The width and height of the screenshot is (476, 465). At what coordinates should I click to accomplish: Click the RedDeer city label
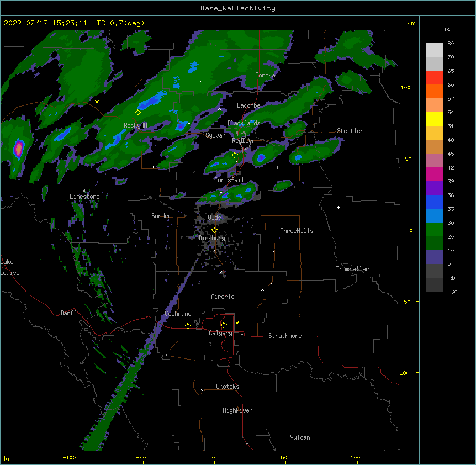243,141
